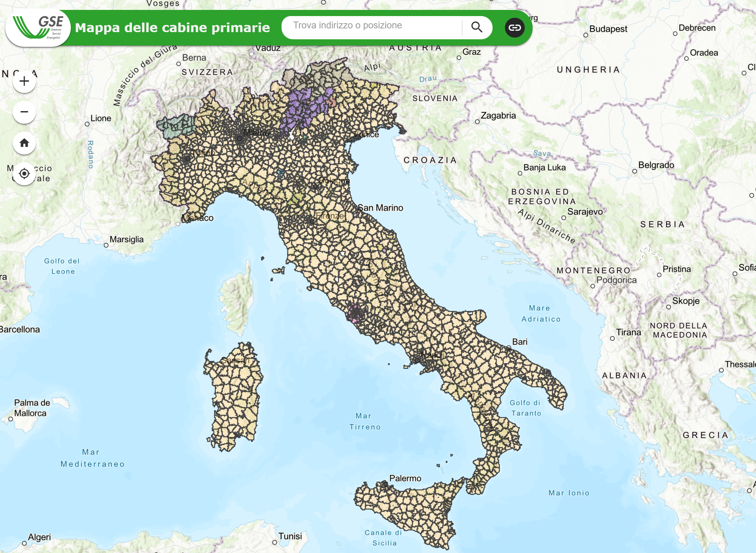Click the zoom in plus icon
Image resolution: width=756 pixels, height=553 pixels.
[24, 81]
